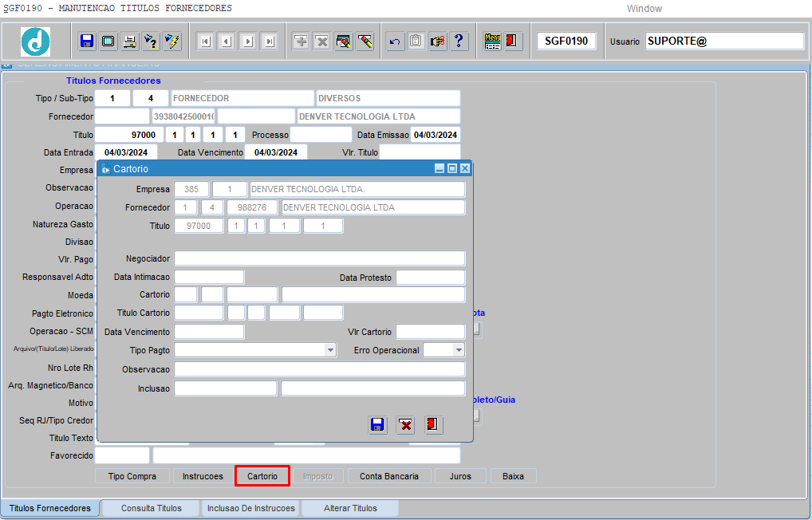This screenshot has height=520, width=812.
Task: Click the Observacao field in Cartorio dialog
Action: pos(320,369)
